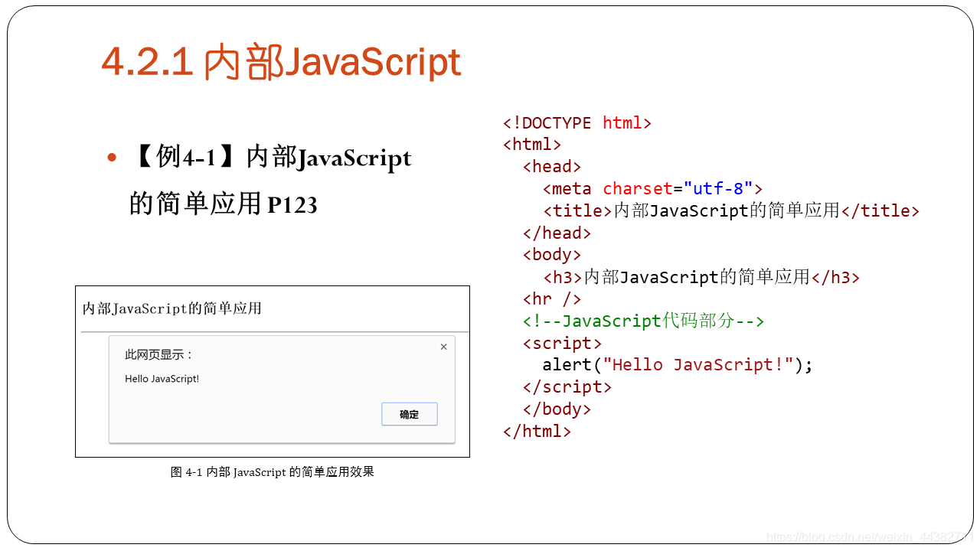Click the opening <html> tag line
This screenshot has height=551, width=980.
(x=532, y=144)
